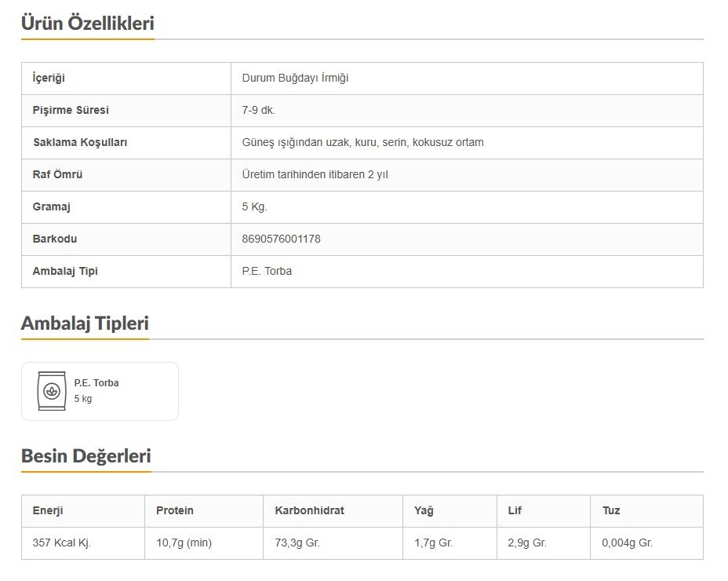This screenshot has width=728, height=581.
Task: Click the Durum Buğdayı İrmiği content value
Action: [295, 79]
